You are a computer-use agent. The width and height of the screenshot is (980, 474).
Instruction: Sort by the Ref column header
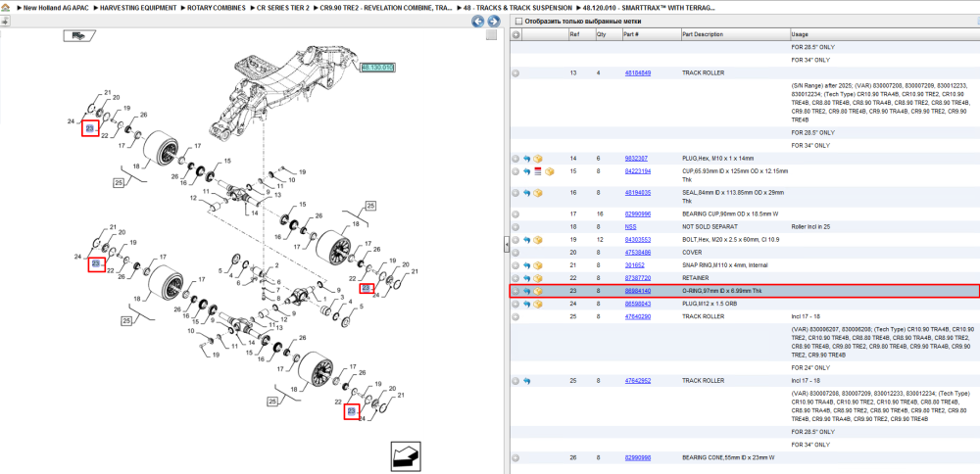point(581,34)
